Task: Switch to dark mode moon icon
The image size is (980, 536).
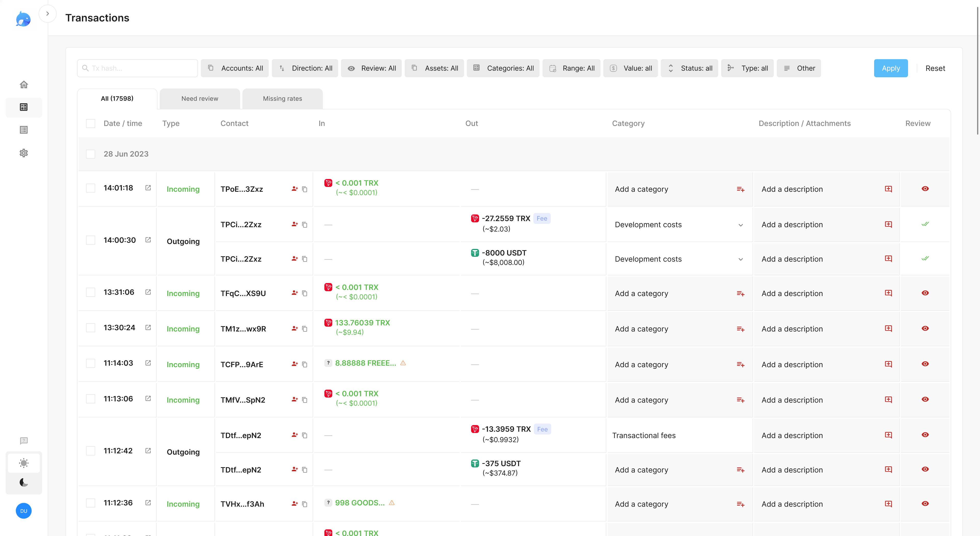Action: click(23, 482)
